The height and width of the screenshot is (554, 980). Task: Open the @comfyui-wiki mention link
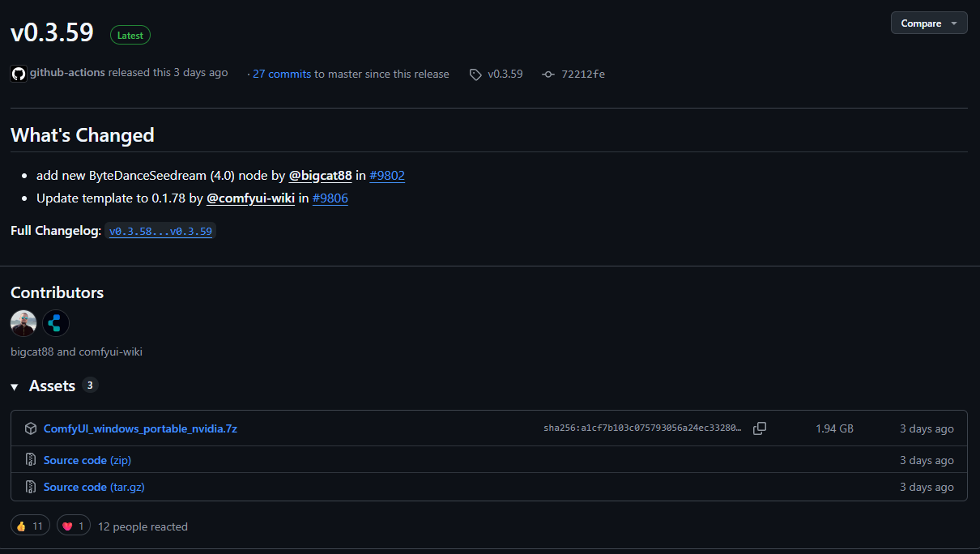250,198
